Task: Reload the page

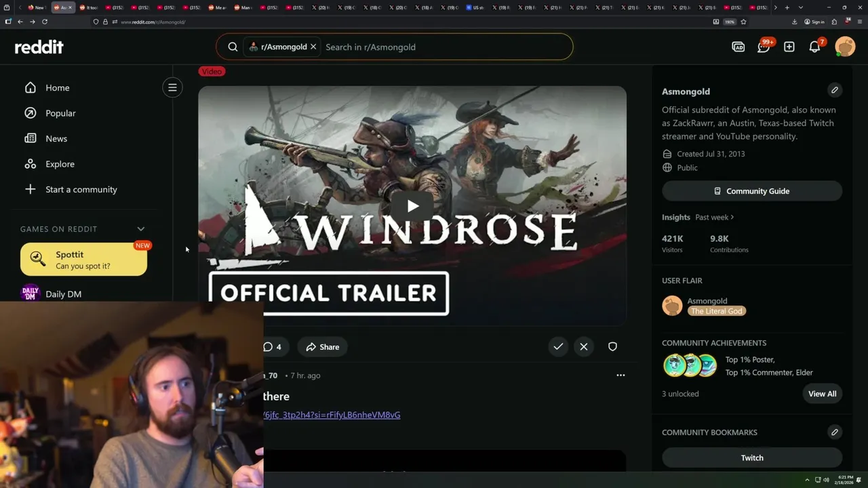Action: (45, 22)
